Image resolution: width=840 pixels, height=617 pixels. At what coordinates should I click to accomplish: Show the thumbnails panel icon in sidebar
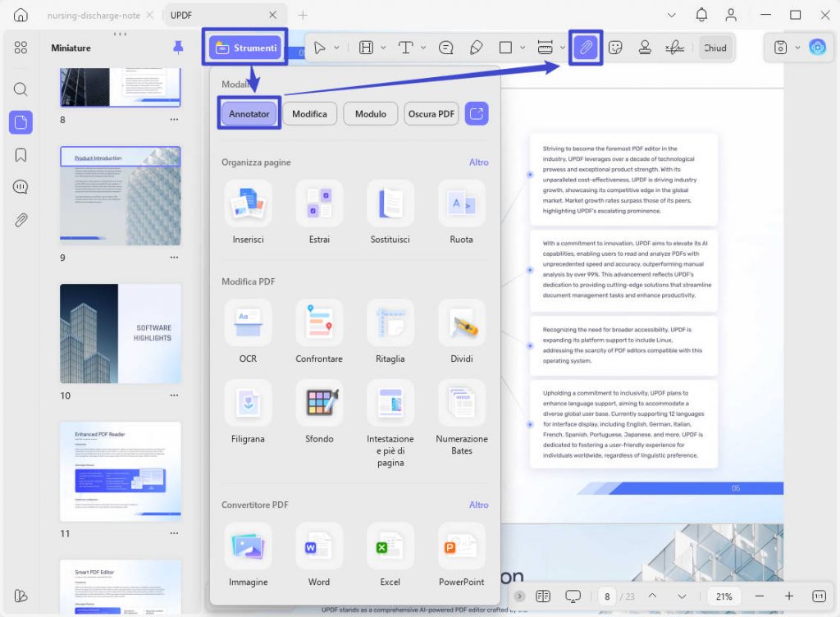21,122
